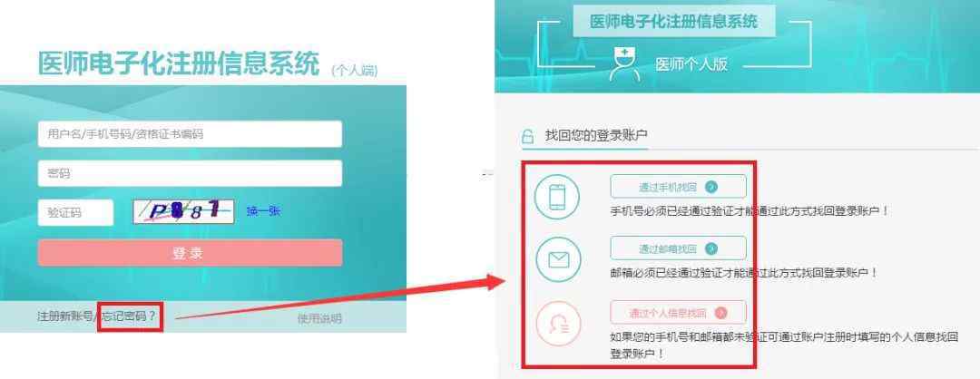
Task: Focus the 密码 input field
Action: (x=190, y=173)
